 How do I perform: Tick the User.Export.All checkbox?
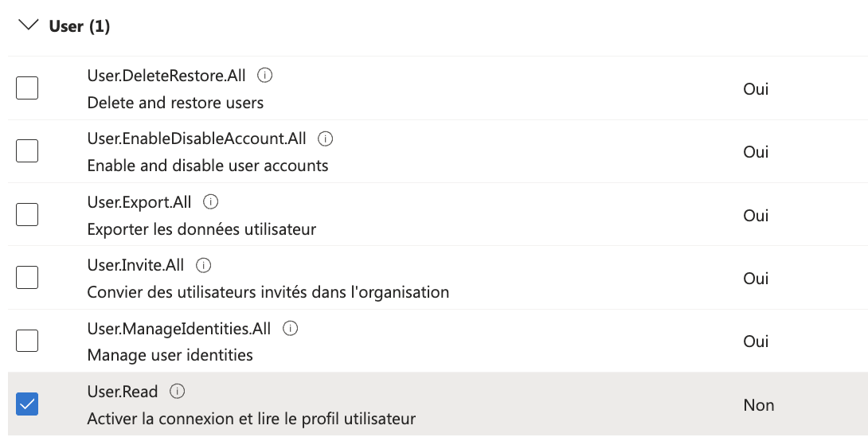(x=27, y=214)
